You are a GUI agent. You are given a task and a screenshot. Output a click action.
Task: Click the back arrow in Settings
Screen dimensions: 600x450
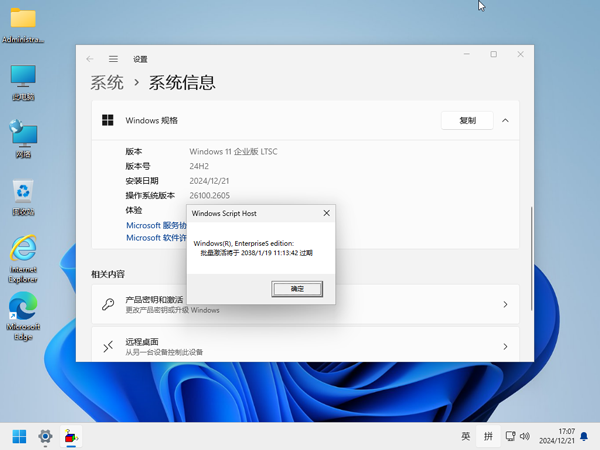point(90,59)
